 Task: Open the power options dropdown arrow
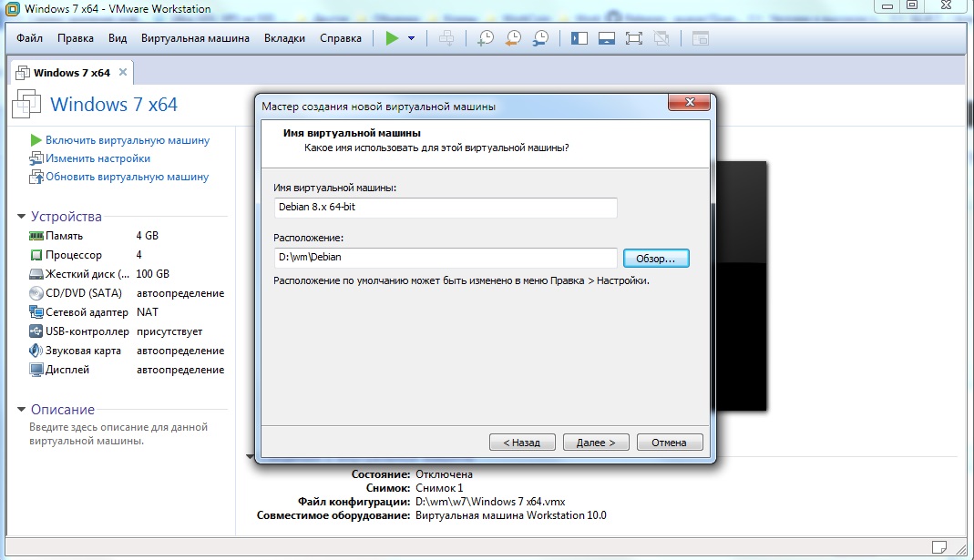(411, 38)
